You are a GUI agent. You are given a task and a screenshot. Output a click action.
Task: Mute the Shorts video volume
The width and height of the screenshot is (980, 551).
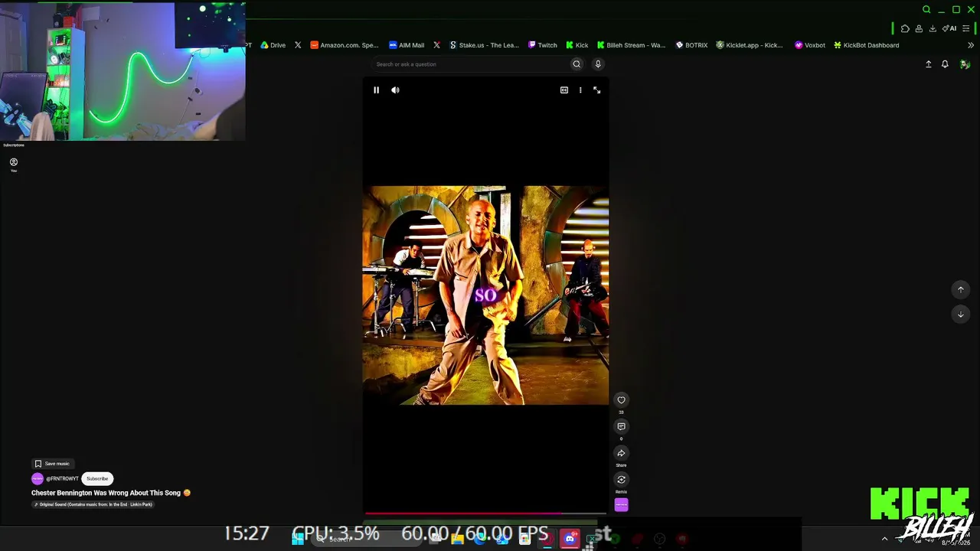click(395, 90)
